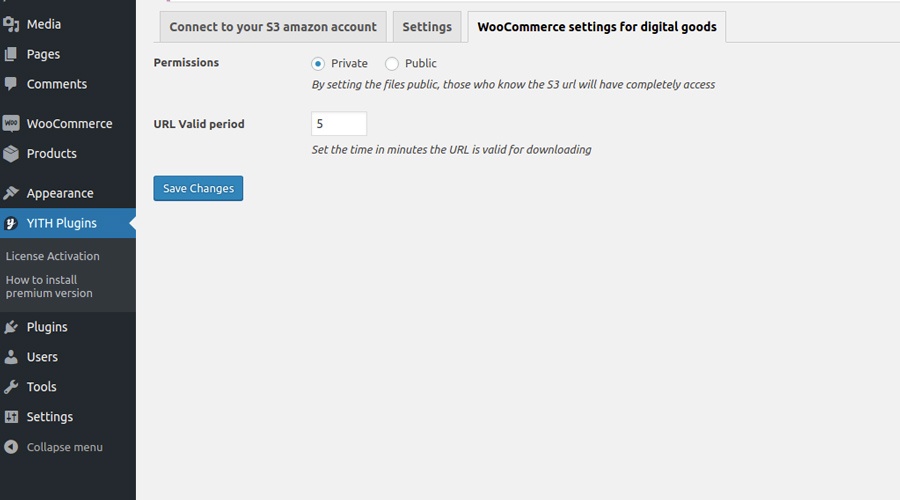Open the Tools menu item
The image size is (900, 500).
[x=68, y=386]
